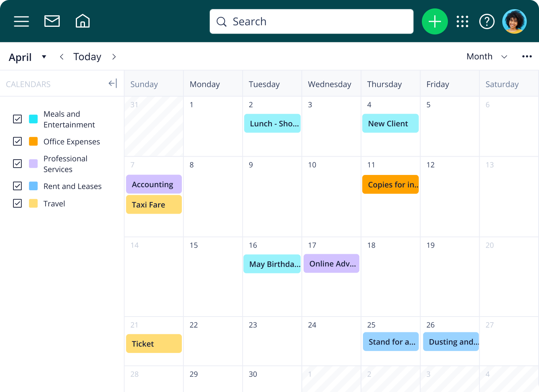539x392 pixels.
Task: Open the hamburger main menu
Action: pos(21,21)
